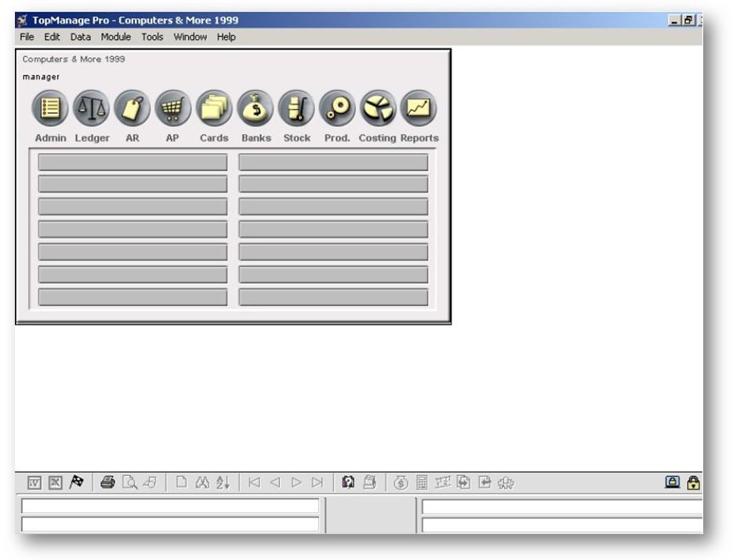Open the Admin module
Viewport: 733px width, 560px height.
[x=49, y=110]
